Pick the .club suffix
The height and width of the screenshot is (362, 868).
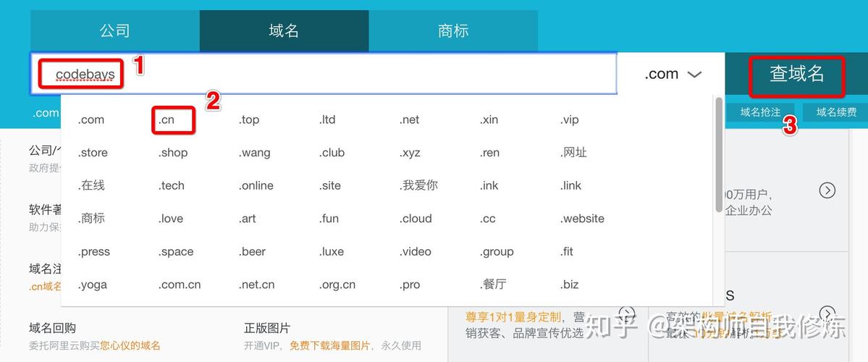coord(332,153)
